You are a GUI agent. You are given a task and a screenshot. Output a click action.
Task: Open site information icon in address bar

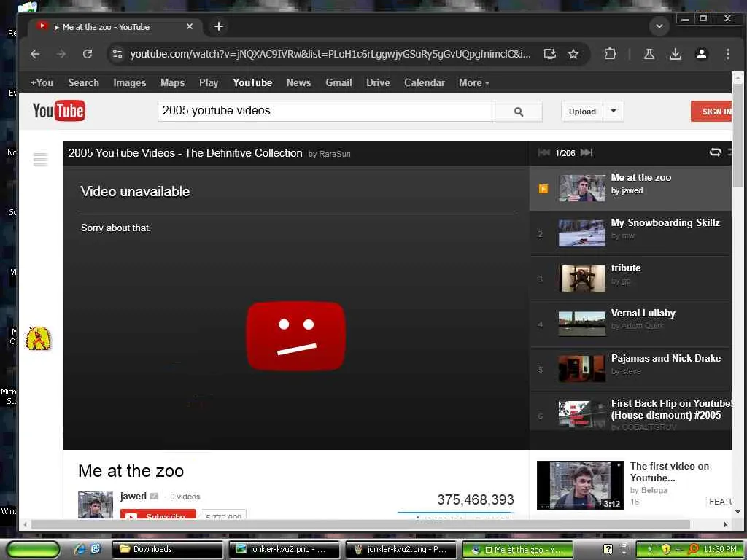tap(117, 54)
